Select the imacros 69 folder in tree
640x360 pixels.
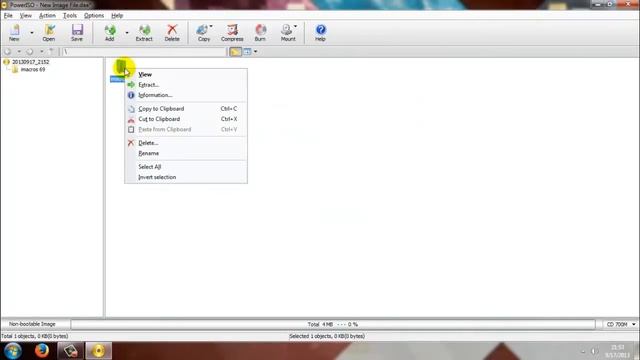click(x=33, y=70)
